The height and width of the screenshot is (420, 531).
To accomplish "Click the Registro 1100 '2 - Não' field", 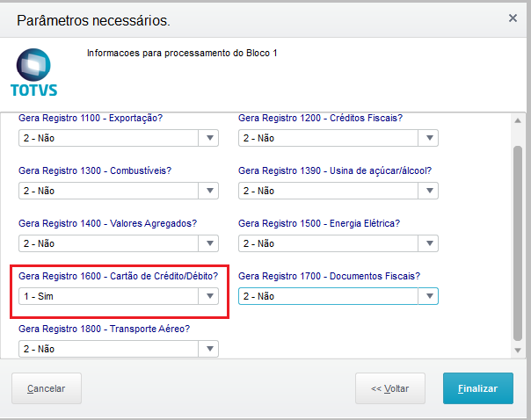I will pos(110,138).
